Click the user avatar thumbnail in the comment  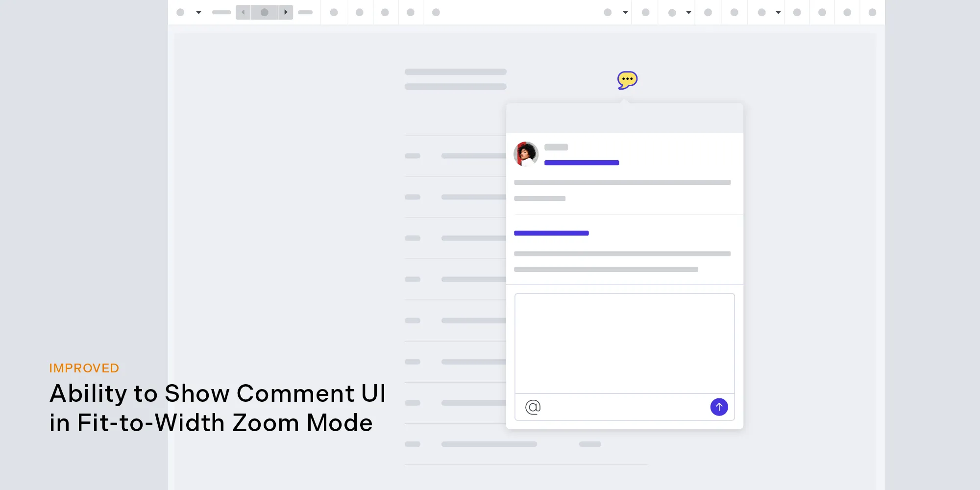[526, 153]
